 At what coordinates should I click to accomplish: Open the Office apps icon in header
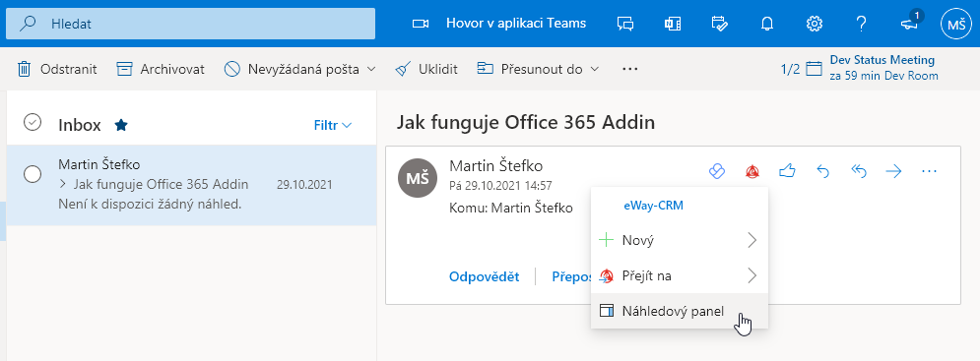(x=673, y=24)
